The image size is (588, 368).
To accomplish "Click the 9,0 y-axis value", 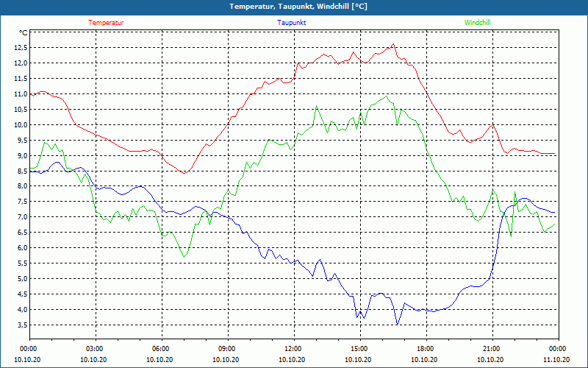I will click(22, 155).
